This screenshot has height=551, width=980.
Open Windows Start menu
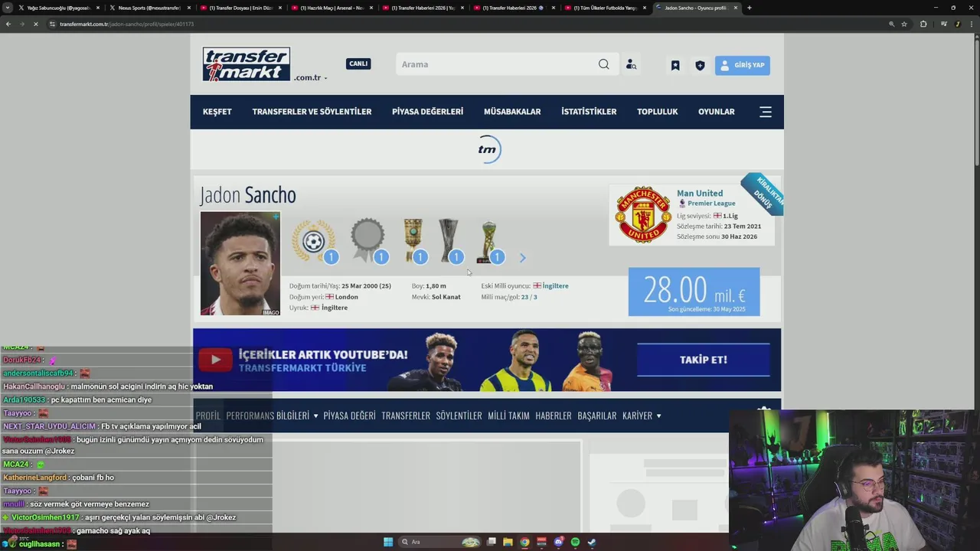(388, 542)
